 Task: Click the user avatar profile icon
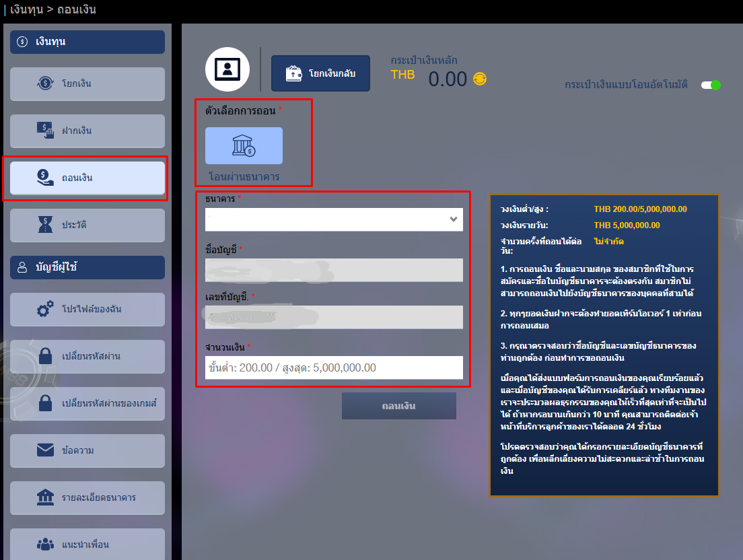pyautogui.click(x=227, y=69)
